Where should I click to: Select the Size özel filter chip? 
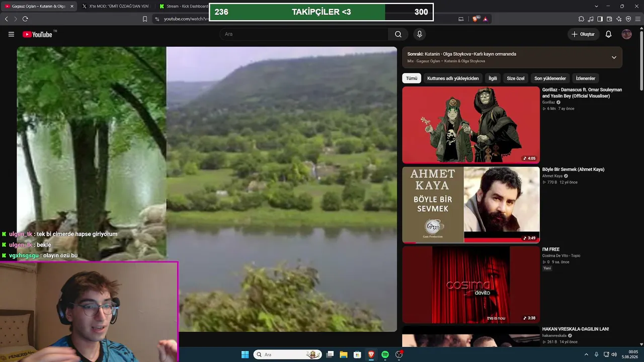coord(515,78)
